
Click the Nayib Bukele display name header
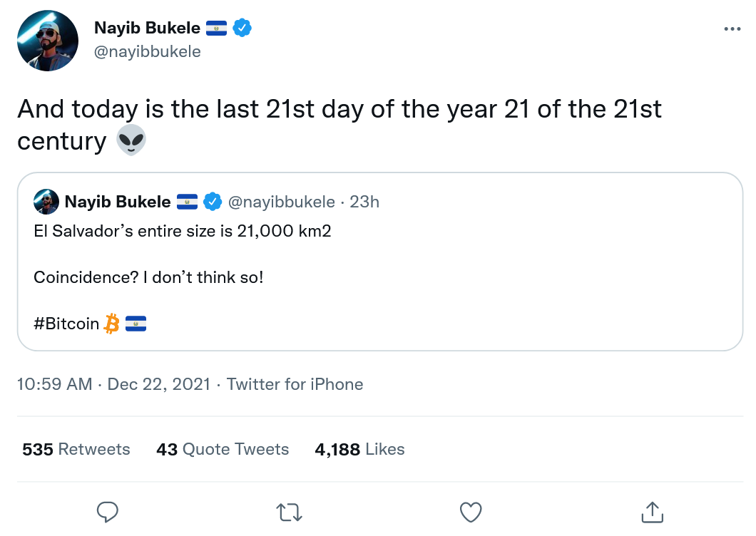(148, 29)
